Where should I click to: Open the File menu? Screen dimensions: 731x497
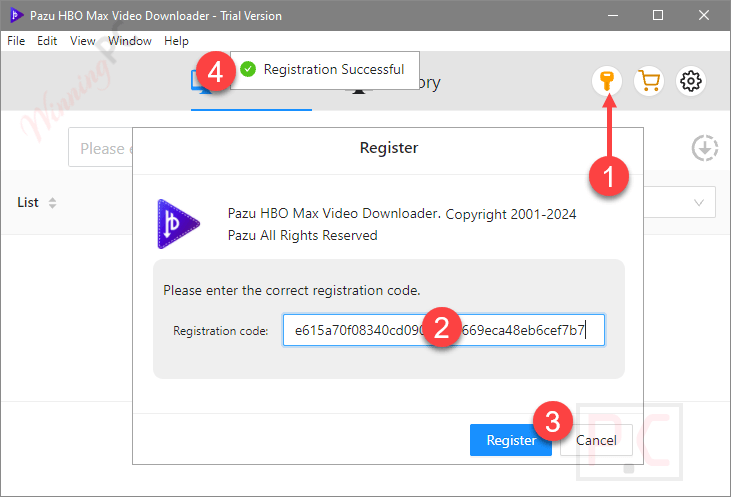[x=16, y=41]
